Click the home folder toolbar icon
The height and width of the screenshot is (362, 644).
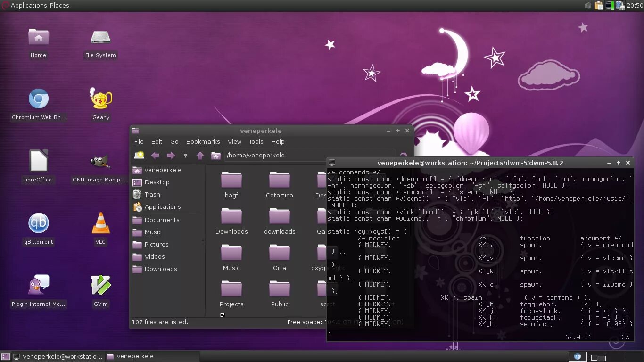point(216,155)
